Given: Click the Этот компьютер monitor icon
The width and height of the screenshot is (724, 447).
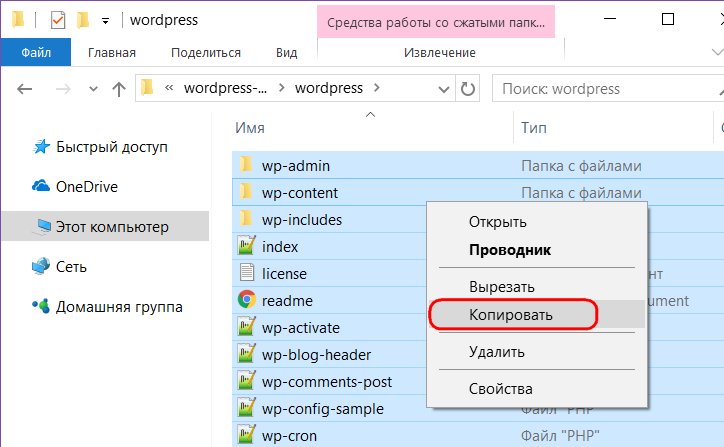Looking at the screenshot, I should (43, 226).
